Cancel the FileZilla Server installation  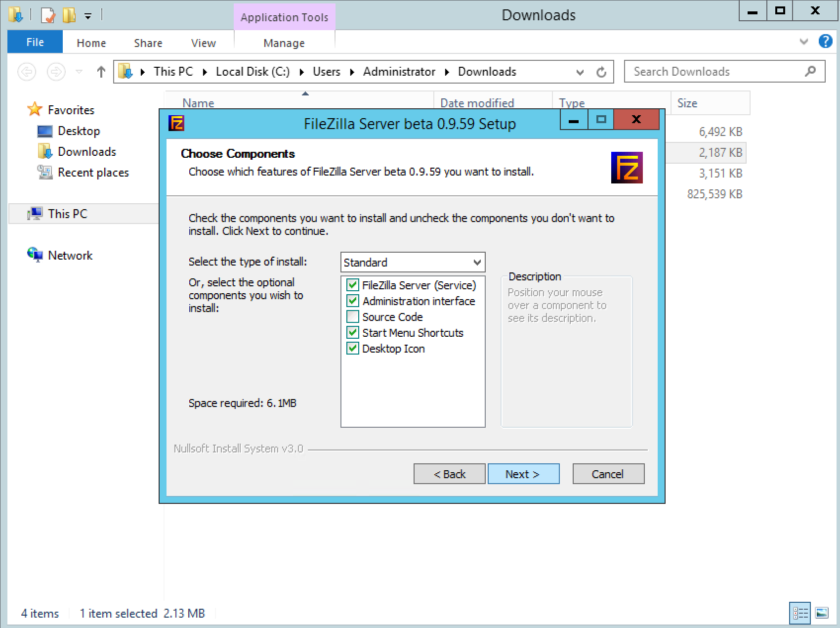pyautogui.click(x=608, y=474)
